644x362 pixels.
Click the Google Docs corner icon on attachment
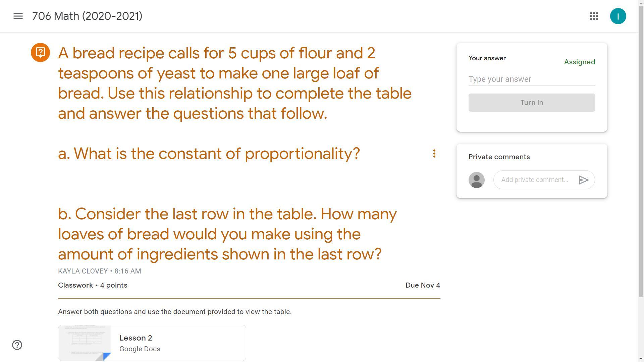(x=106, y=356)
